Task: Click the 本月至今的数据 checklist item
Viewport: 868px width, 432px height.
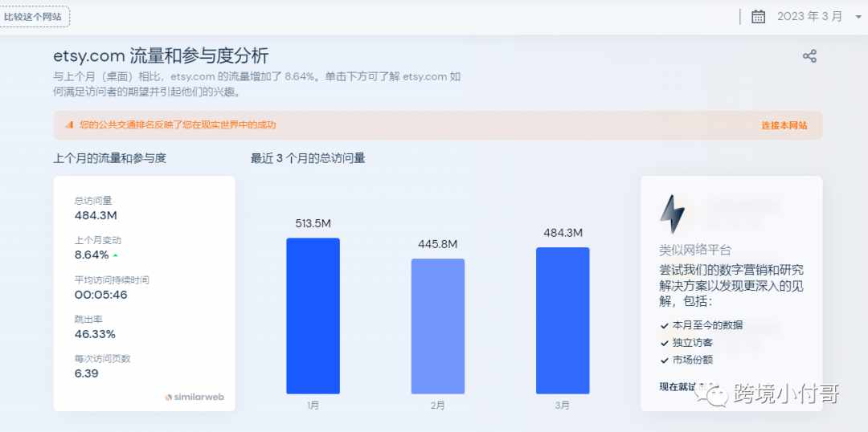Action: pos(701,325)
